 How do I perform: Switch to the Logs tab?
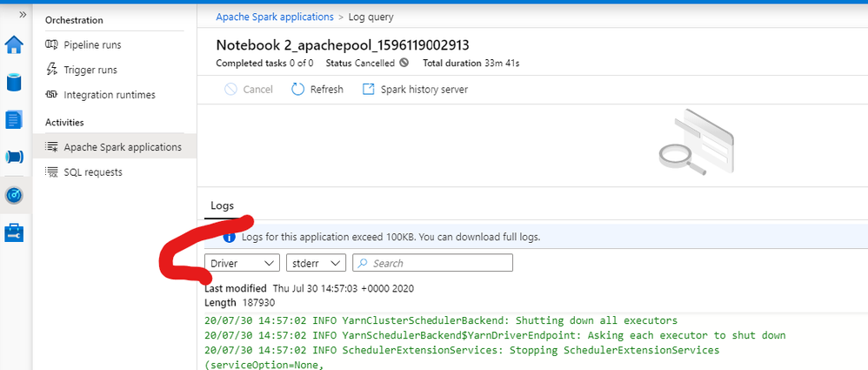222,206
